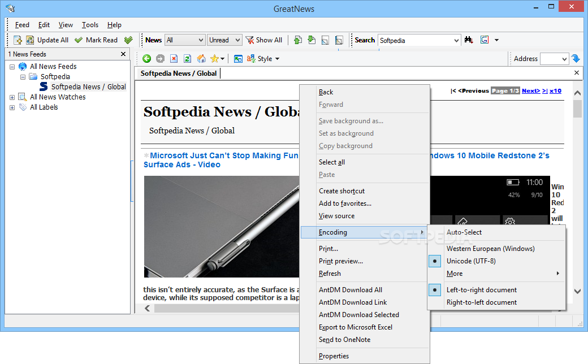Open the Help menu

coord(114,25)
